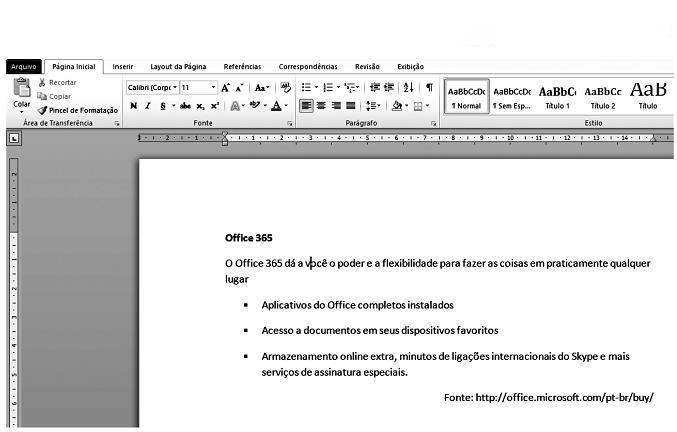
Task: Apply the Título style
Action: pos(648,97)
